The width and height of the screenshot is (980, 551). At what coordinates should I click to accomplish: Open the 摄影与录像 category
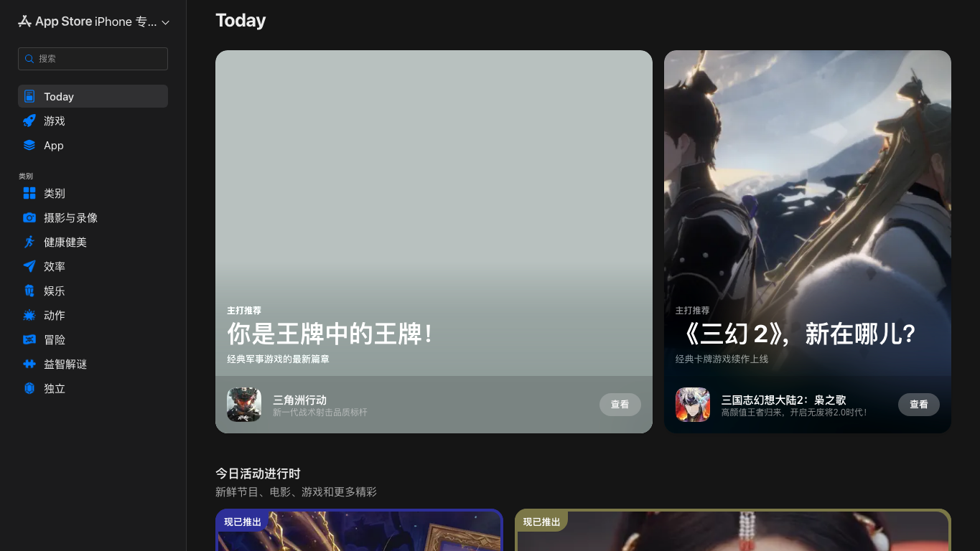[93, 217]
